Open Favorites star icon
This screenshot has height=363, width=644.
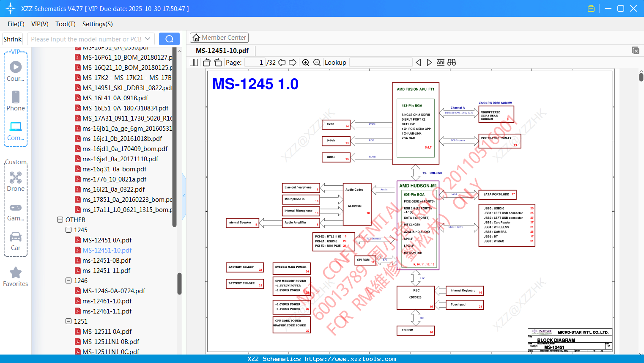pyautogui.click(x=16, y=272)
